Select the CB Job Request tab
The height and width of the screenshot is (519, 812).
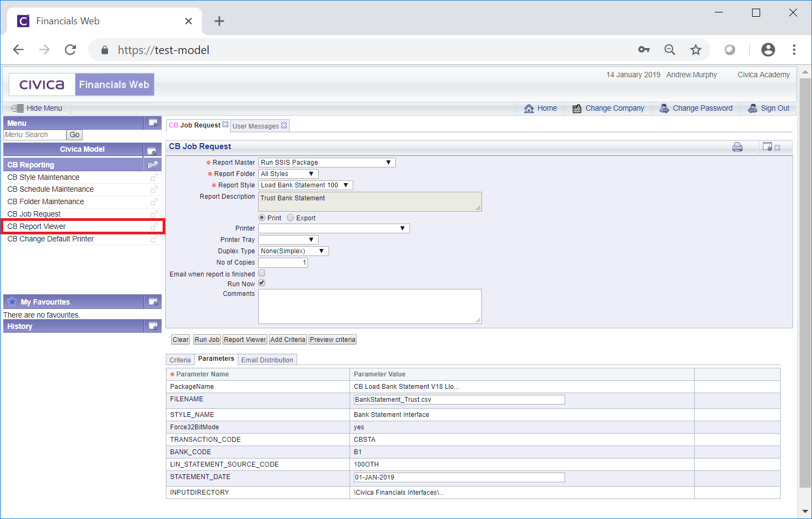tap(195, 125)
